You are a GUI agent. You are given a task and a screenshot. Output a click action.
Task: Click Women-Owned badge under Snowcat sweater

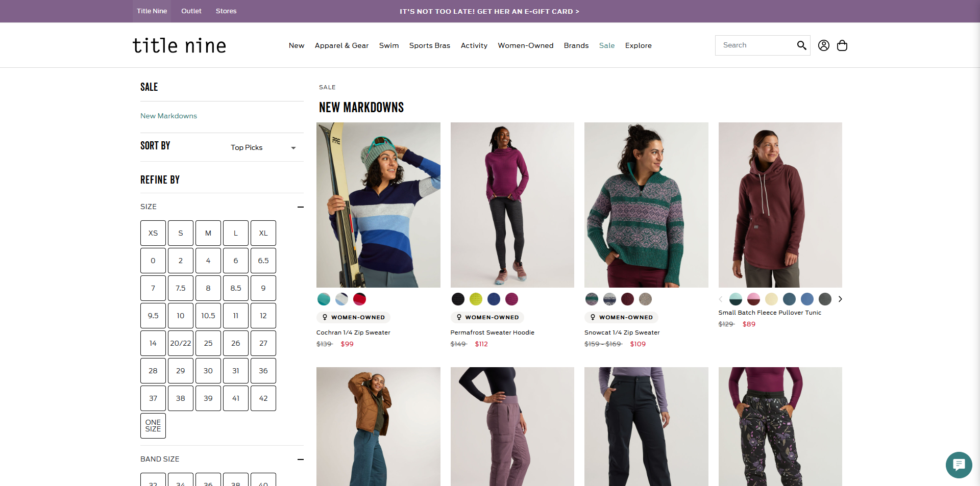621,317
